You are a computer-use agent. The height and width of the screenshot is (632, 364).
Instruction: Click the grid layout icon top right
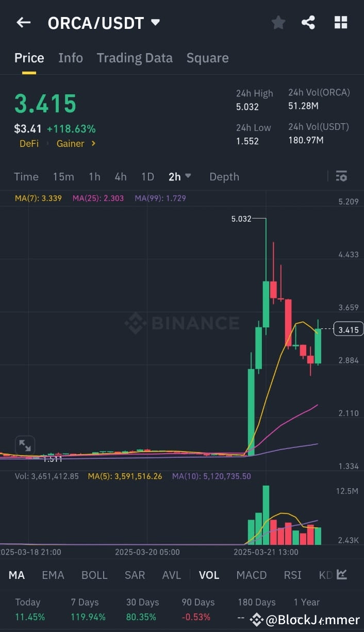[341, 22]
